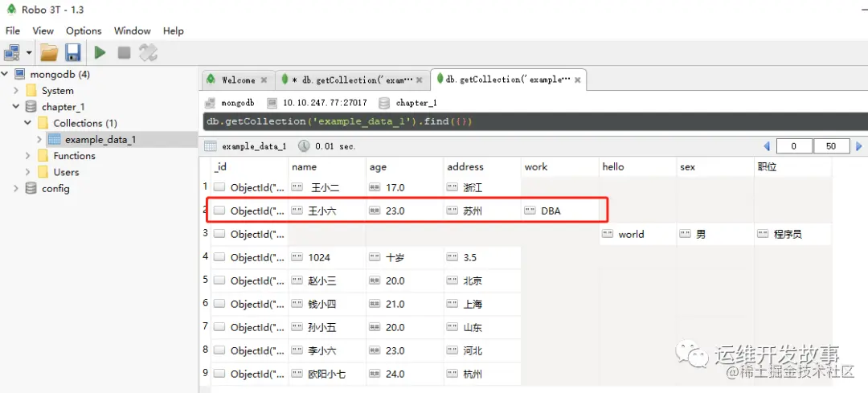Click the Connect (computers) toolbar icon
The width and height of the screenshot is (868, 393).
tap(11, 52)
